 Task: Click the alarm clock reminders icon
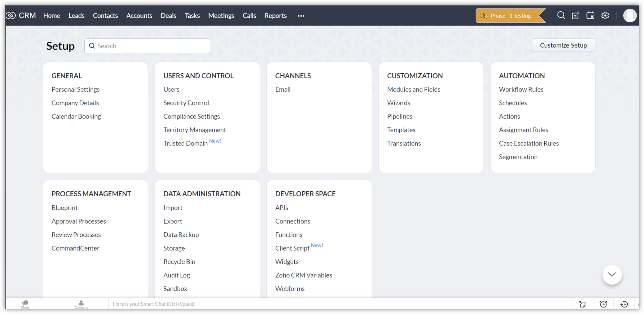[603, 304]
